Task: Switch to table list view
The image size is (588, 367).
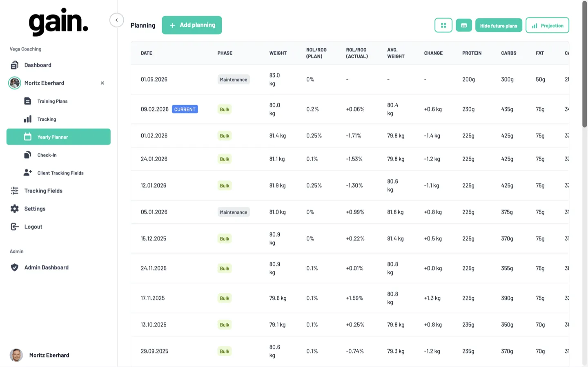Action: coord(464,25)
